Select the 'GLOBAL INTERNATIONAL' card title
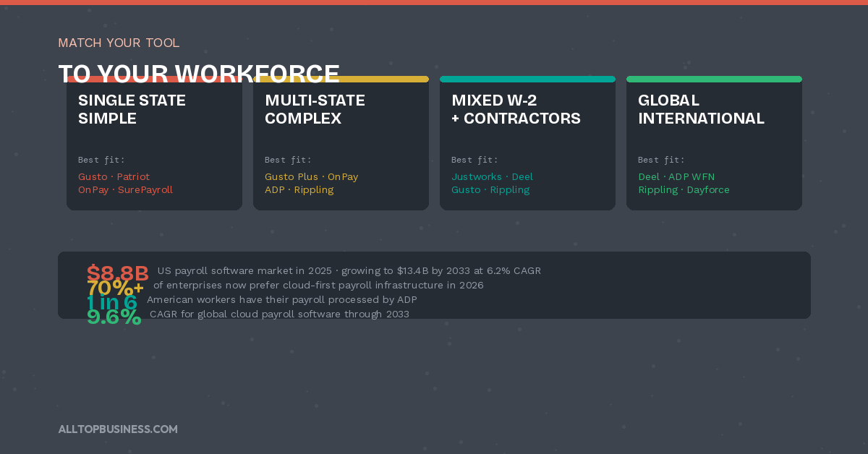This screenshot has width=868, height=454. click(701, 109)
